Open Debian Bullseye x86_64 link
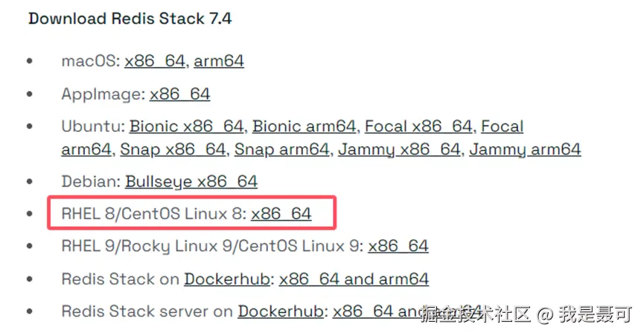Image resolution: width=644 pixels, height=336 pixels. [191, 181]
